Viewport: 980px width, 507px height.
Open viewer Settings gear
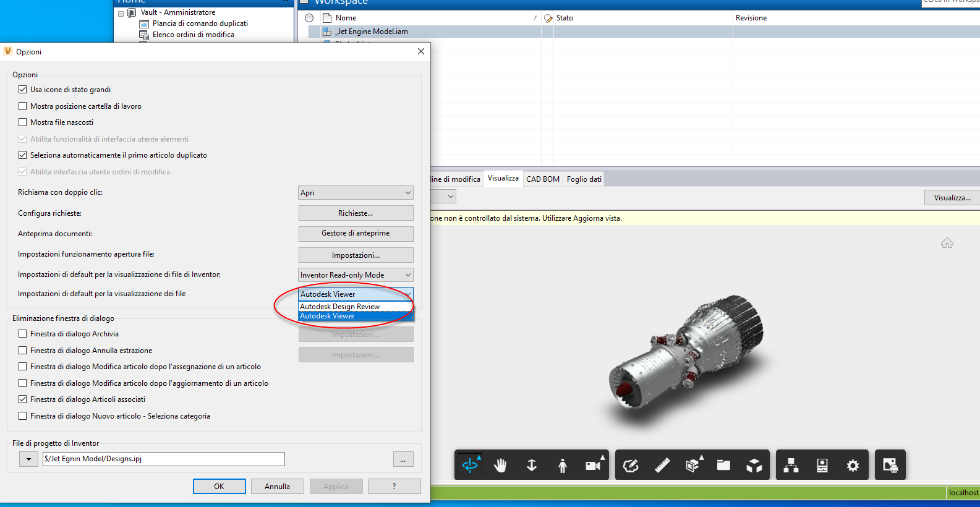(853, 465)
